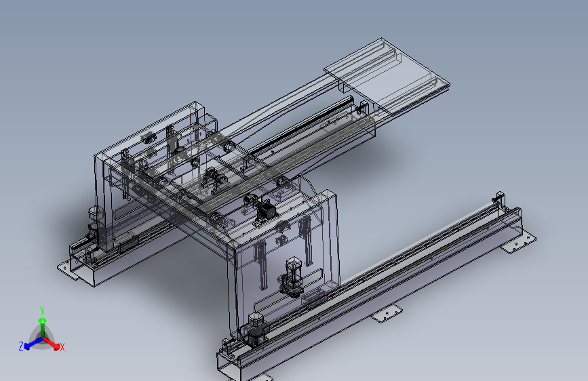Click the green Y axis arrow of the triad
Viewport: 588px width, 381px height.
(42, 327)
